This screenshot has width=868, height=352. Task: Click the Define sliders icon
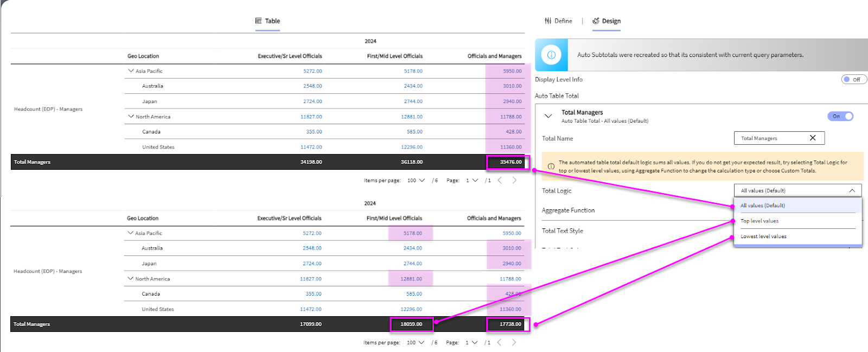pyautogui.click(x=548, y=21)
